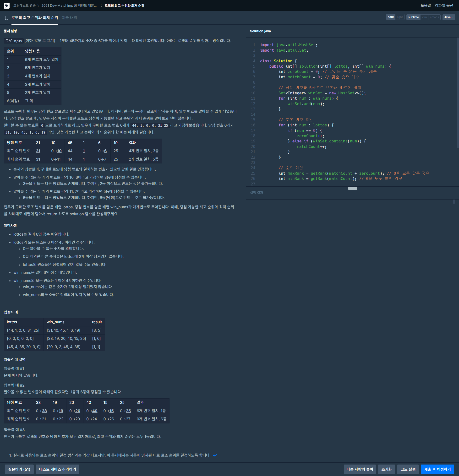459x476 pixels.
Task: Select emacs keybinding mode
Action: pyautogui.click(x=434, y=17)
